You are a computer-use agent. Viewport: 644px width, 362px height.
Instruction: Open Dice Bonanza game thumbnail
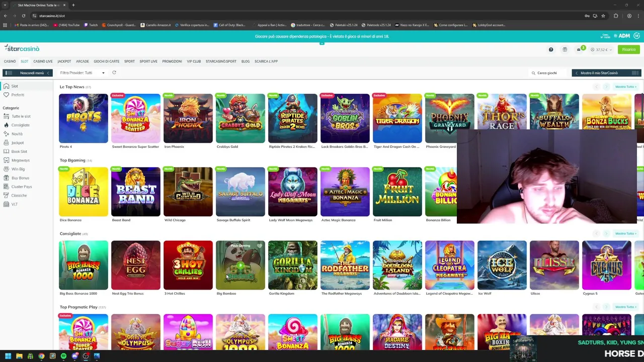tap(83, 192)
